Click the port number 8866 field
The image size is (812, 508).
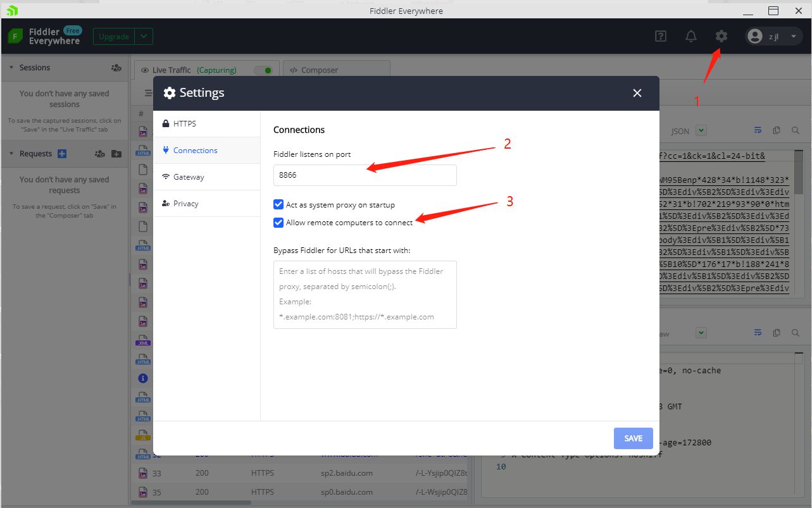tap(365, 175)
